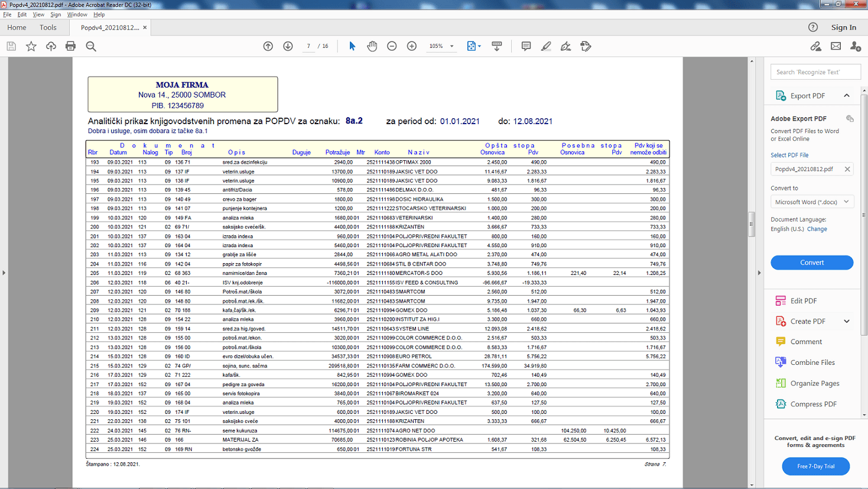Remove the selected Popdv4_20210812.pdf file

[847, 169]
